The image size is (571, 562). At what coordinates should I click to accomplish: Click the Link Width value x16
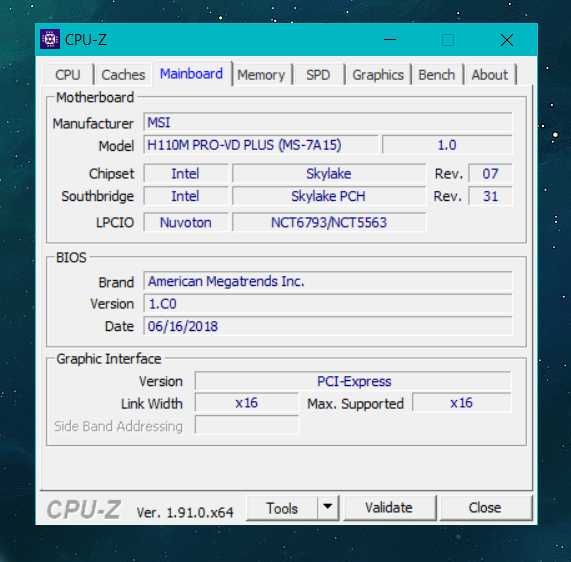[247, 403]
